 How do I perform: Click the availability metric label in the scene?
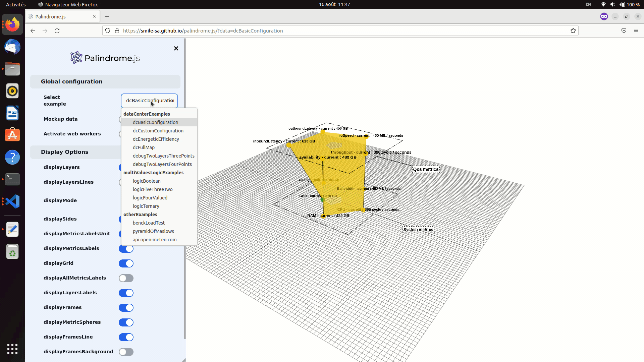328,157
